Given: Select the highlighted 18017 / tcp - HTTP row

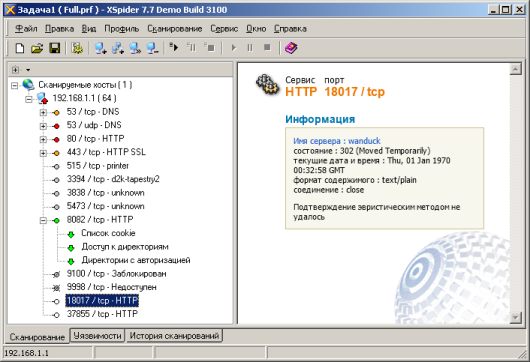Looking at the screenshot, I should (102, 300).
